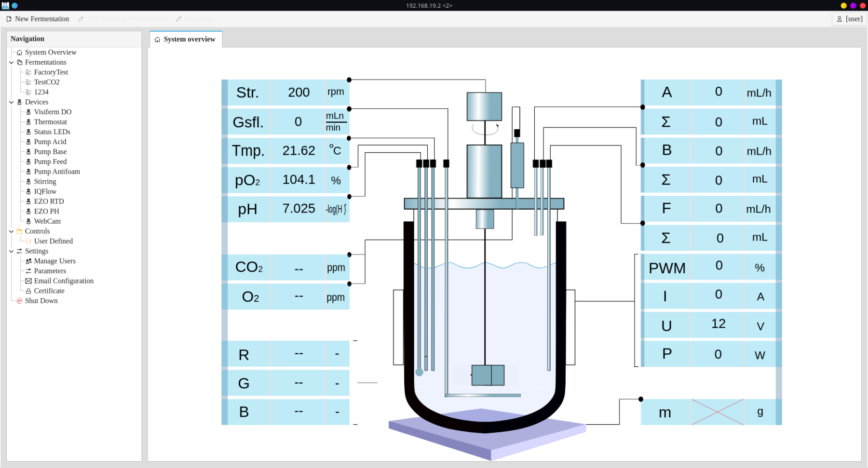Click the Email Configuration envelope icon
868x468 pixels.
pos(28,281)
